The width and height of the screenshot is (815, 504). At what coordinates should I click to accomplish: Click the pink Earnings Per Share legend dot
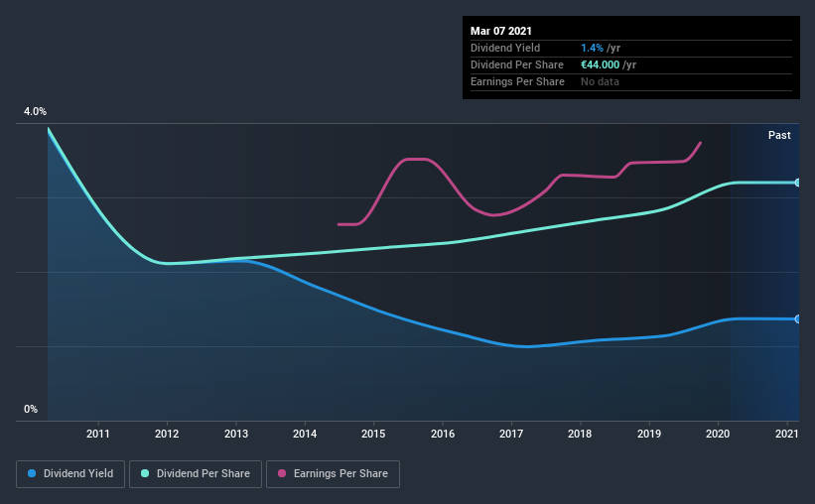pyautogui.click(x=282, y=473)
